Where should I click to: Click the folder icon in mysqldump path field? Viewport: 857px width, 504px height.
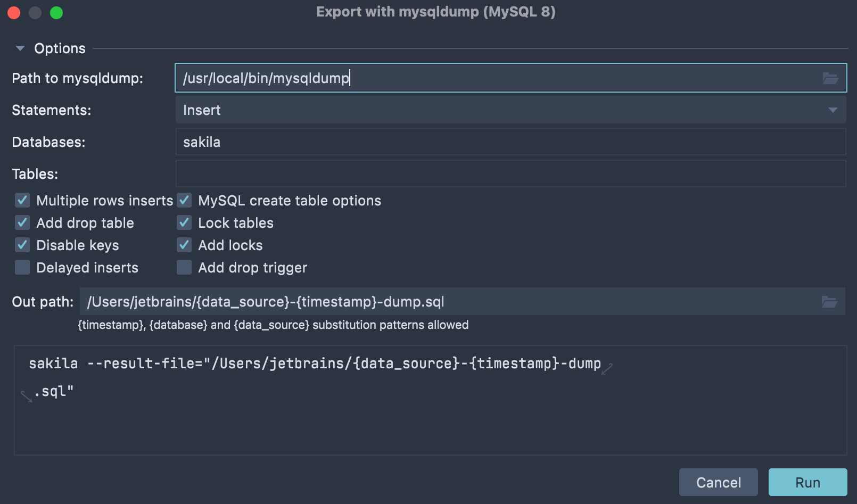(x=830, y=78)
